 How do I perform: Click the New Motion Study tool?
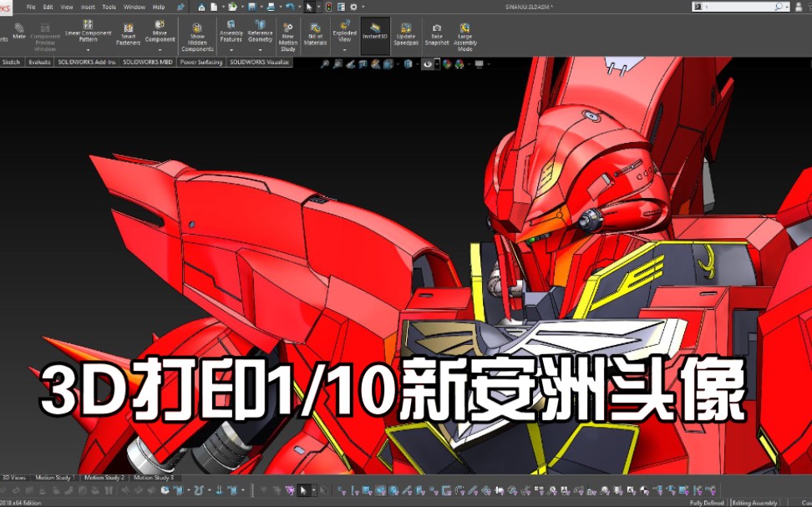click(288, 38)
